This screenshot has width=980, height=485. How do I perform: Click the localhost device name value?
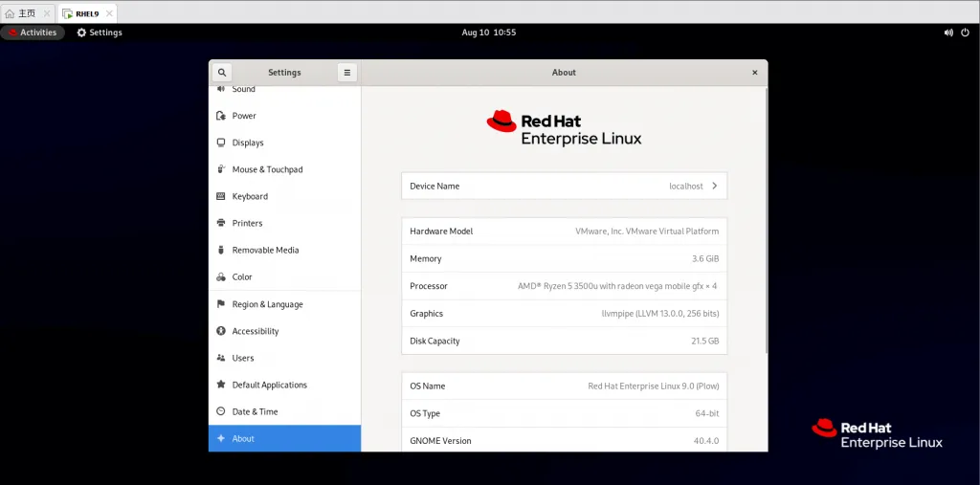[x=685, y=187]
